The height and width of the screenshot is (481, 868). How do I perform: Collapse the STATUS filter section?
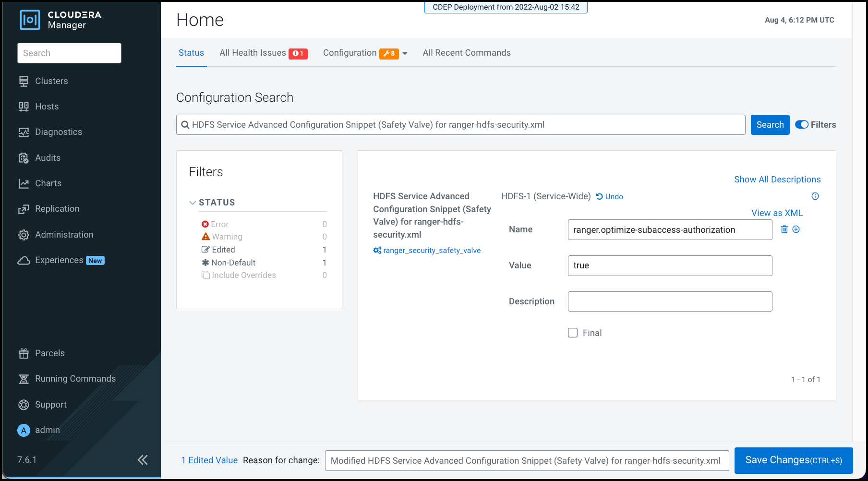tap(193, 203)
